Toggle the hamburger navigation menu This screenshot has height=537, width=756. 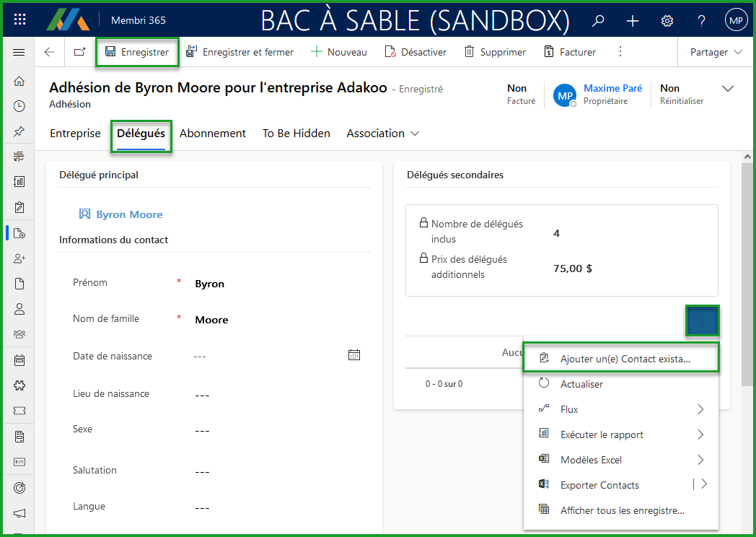pos(19,52)
